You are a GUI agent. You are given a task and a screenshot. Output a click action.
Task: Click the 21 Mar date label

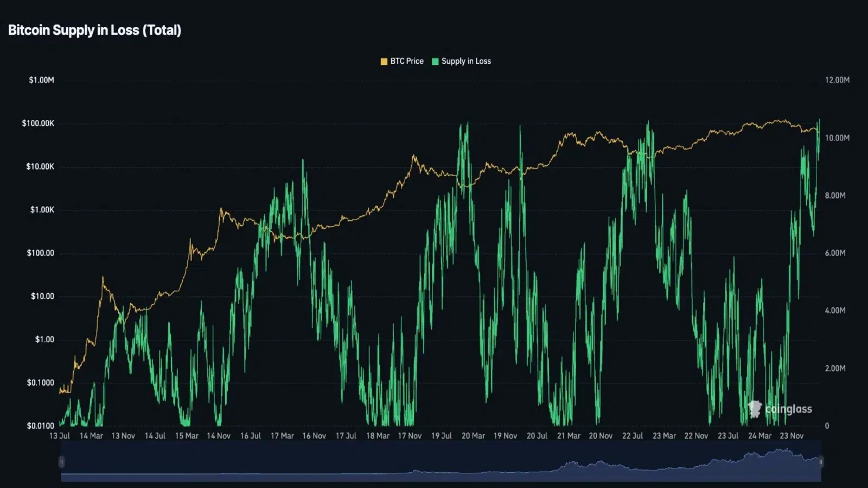point(569,436)
